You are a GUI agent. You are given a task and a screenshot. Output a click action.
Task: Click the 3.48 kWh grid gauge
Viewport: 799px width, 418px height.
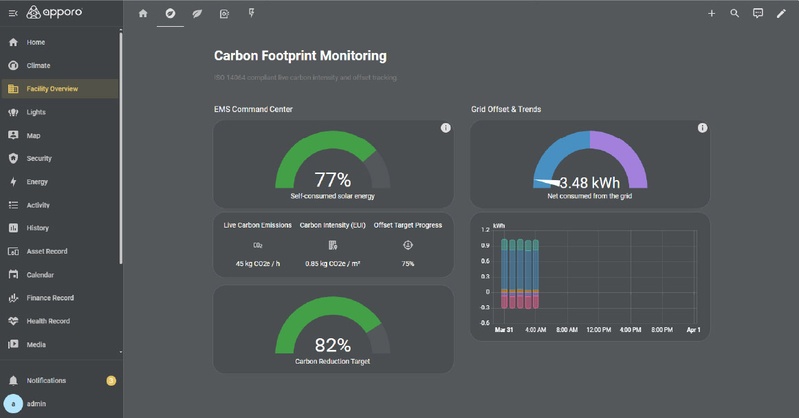click(x=590, y=160)
